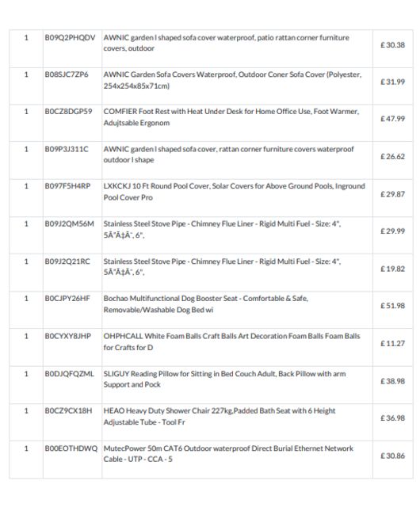Click the £ 31.99 price

[x=392, y=82]
